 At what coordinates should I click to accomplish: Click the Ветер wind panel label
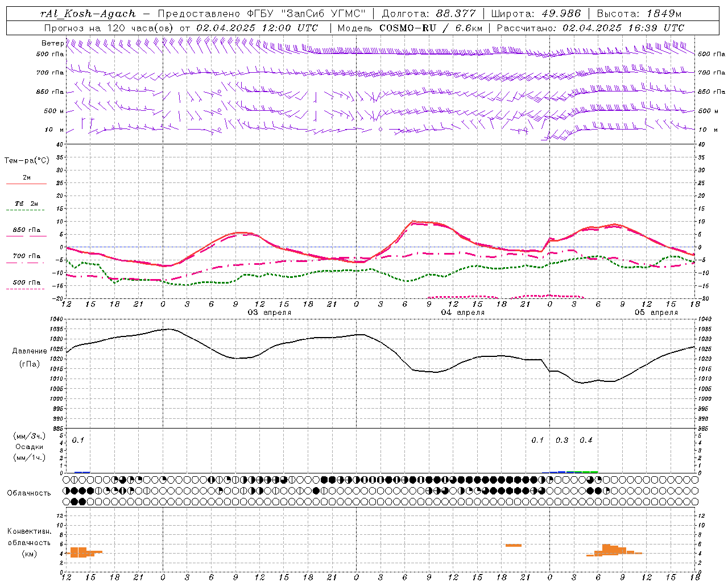pos(52,43)
